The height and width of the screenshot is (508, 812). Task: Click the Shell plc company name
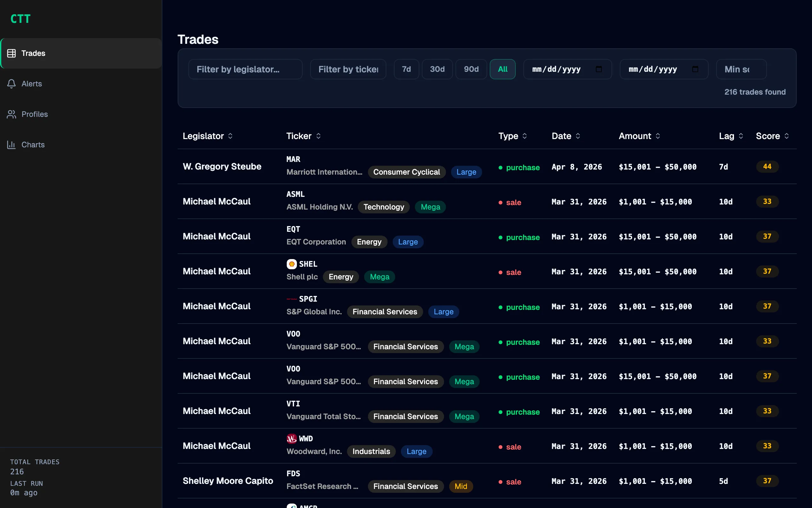coord(302,277)
